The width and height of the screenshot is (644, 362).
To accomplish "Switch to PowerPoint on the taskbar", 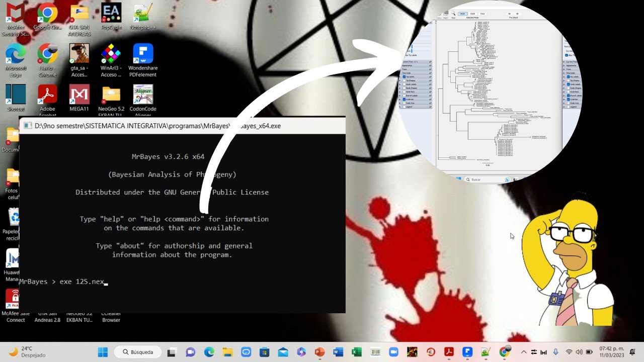I will 319,352.
